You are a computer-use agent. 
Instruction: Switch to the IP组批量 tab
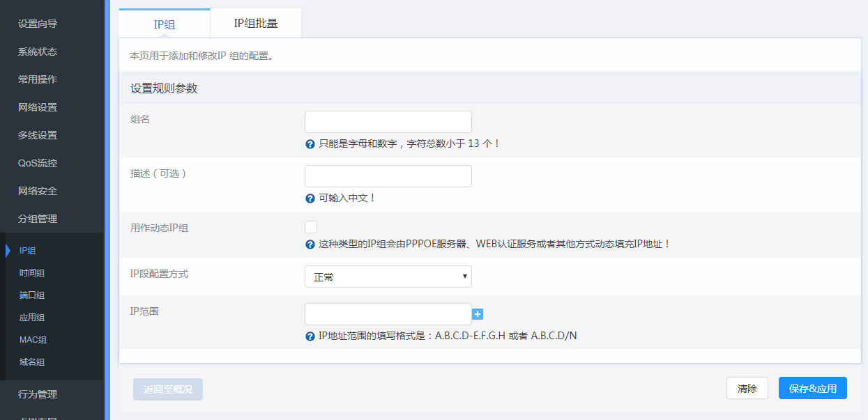click(255, 23)
